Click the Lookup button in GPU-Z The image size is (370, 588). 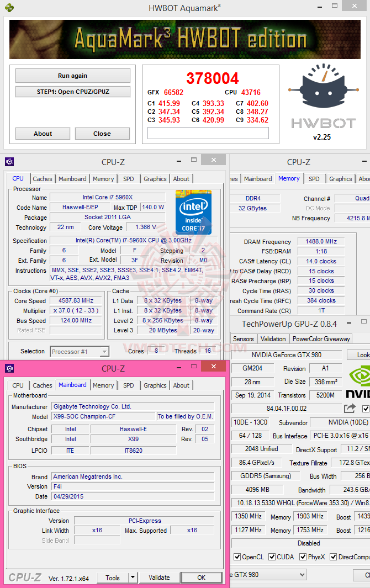pyautogui.click(x=358, y=355)
